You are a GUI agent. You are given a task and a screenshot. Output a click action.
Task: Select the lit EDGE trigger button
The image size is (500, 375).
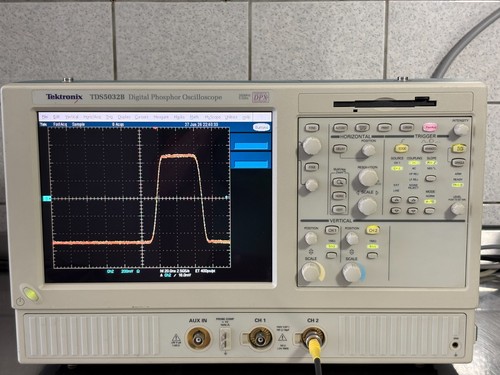click(x=402, y=148)
